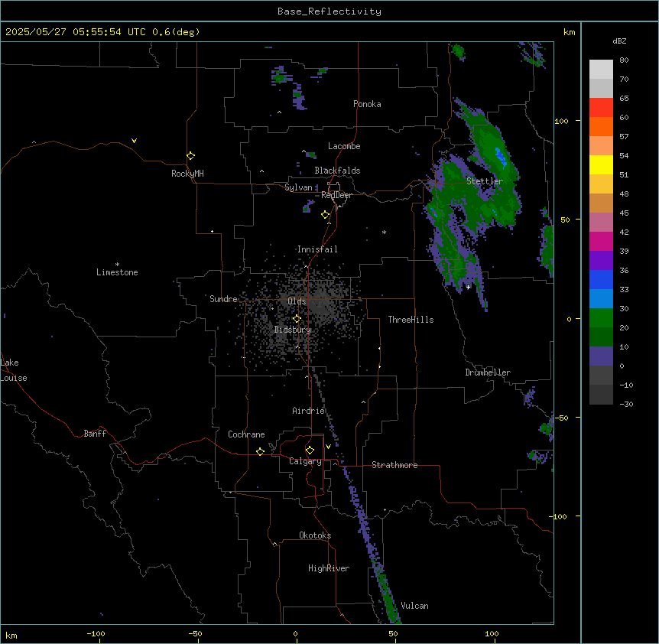Screen dimensions: 659x644
Task: Click the slate purple 0-10 dBZ legend swatch
Action: click(601, 356)
